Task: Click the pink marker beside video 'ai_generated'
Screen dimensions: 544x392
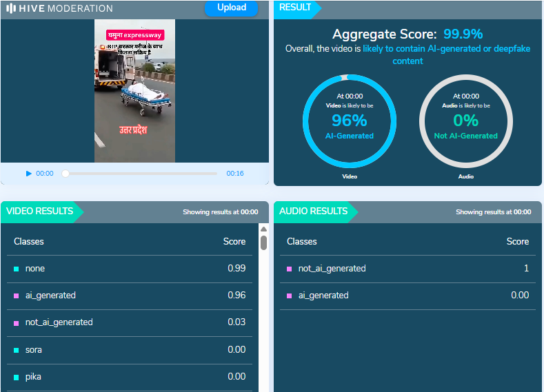Action: pyautogui.click(x=17, y=296)
